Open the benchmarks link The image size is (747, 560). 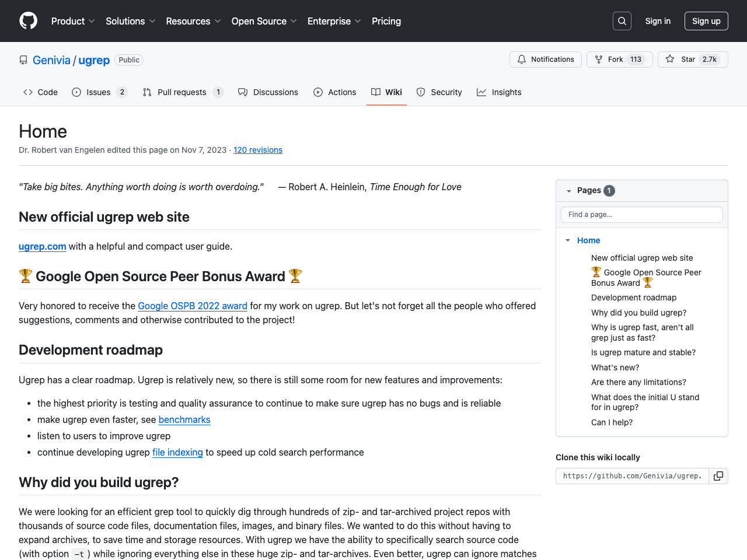click(x=184, y=419)
